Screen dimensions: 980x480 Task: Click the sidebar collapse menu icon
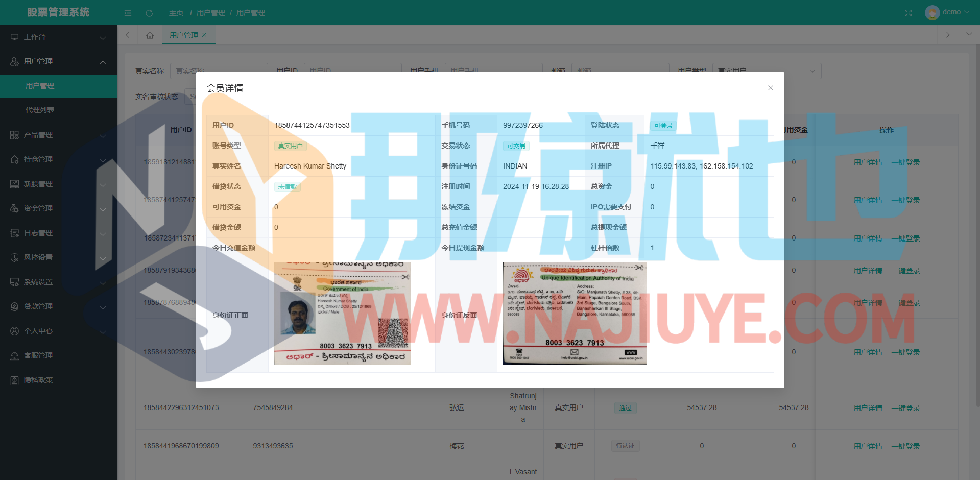pos(128,13)
